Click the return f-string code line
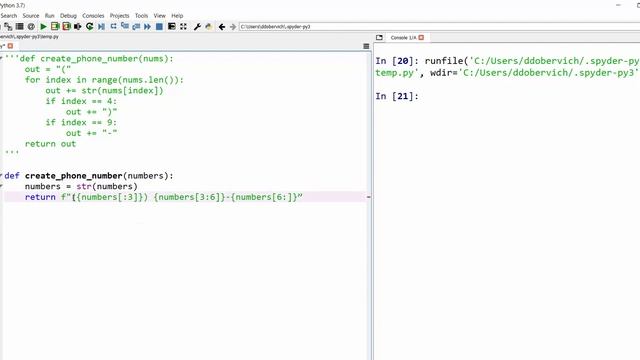640x360 pixels. [163, 197]
